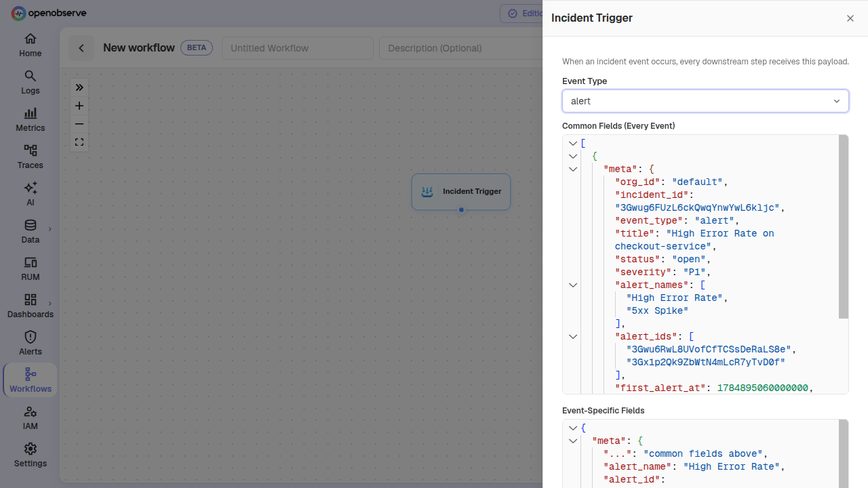
Task: Select Workflows in the sidebar
Action: click(x=30, y=380)
